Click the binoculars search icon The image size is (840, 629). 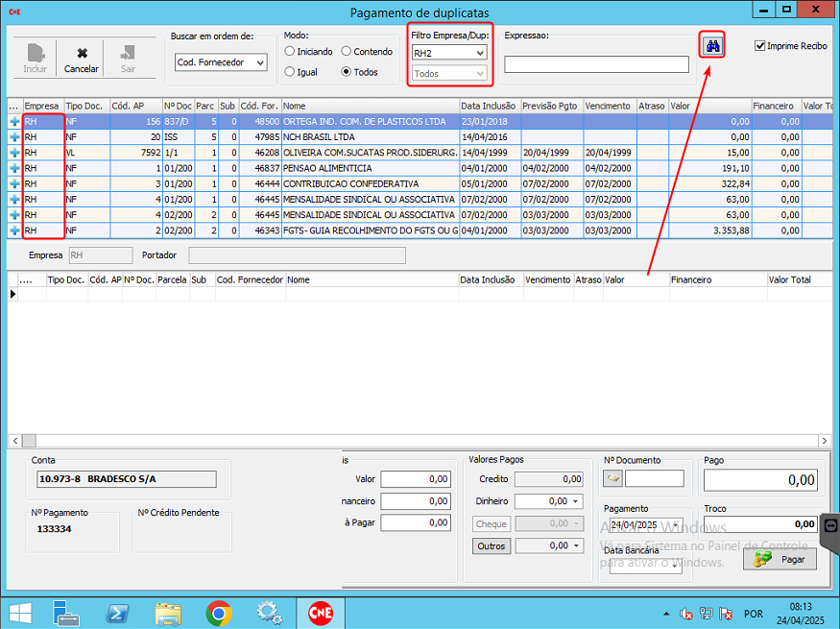[712, 45]
